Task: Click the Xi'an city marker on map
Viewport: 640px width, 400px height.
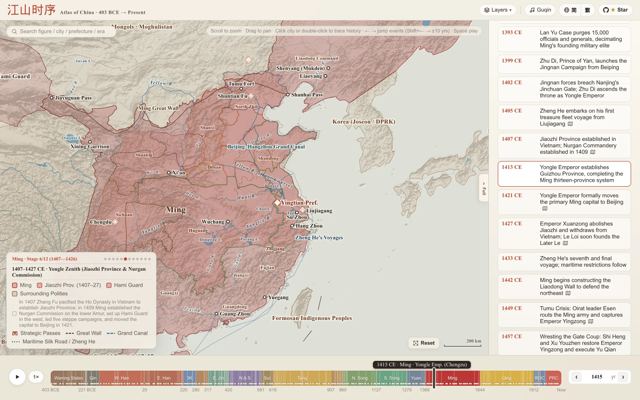Action: 169,173
